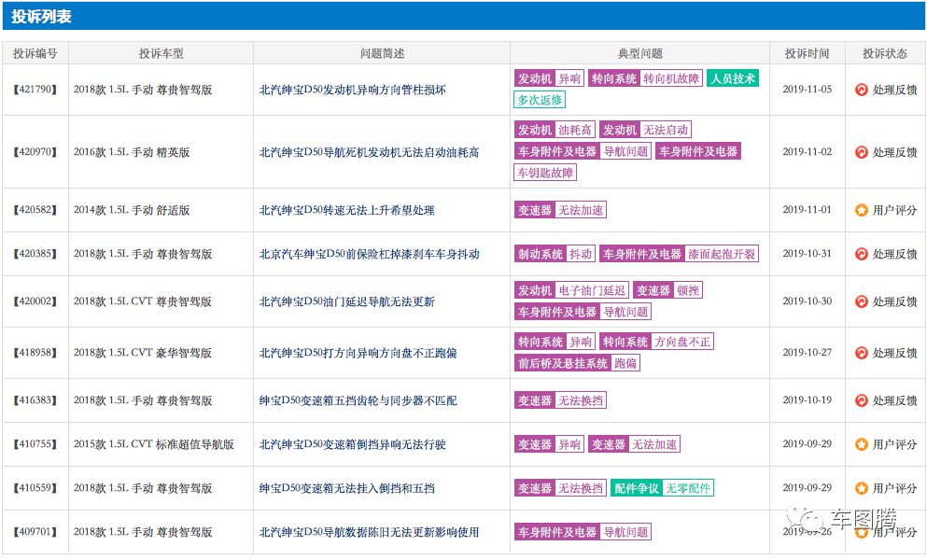This screenshot has width=927, height=560.
Task: Click orange star icon for complaint 410559
Action: (x=862, y=488)
